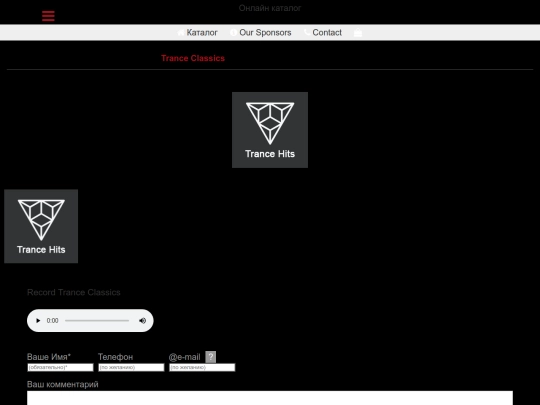Viewport: 540px width, 405px height.
Task: Click the home icon beside Каталог
Action: pyautogui.click(x=181, y=32)
